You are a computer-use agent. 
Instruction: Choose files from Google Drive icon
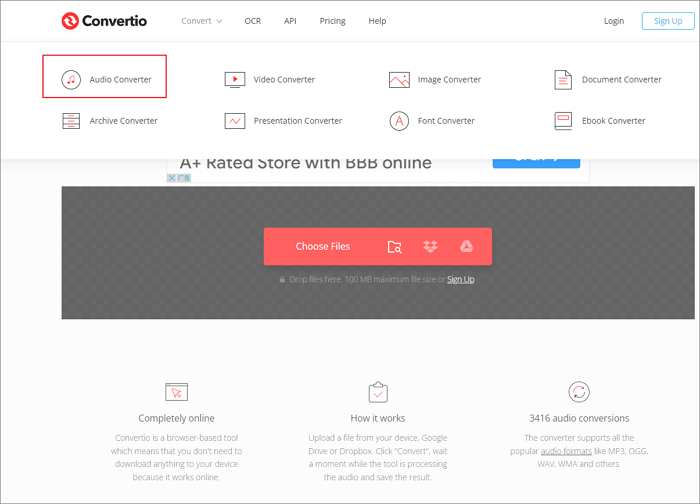click(467, 246)
